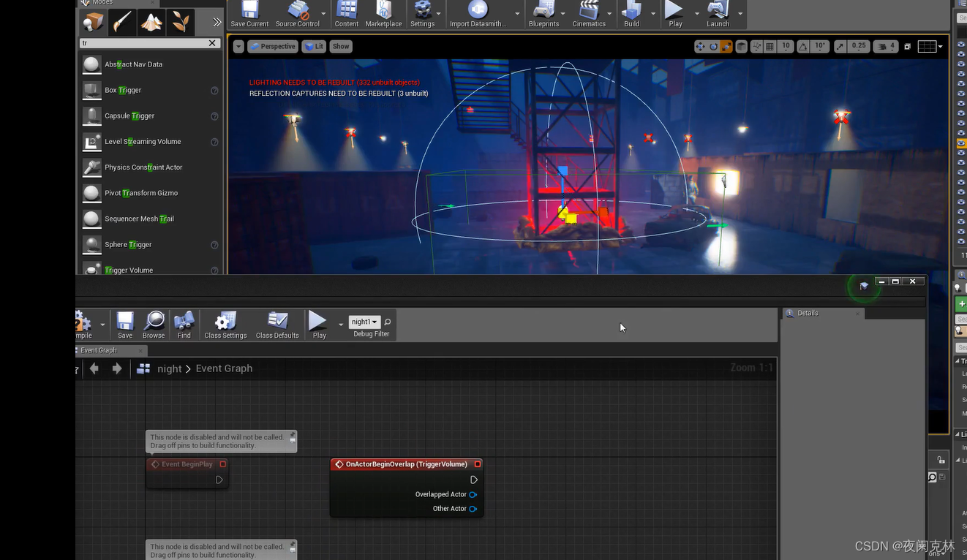The width and height of the screenshot is (967, 560).
Task: Click blueprint editor Play button
Action: click(319, 325)
